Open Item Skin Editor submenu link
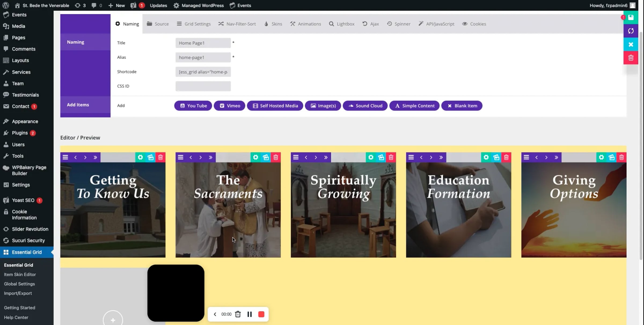Screen dimensions: 644x325 (20, 275)
